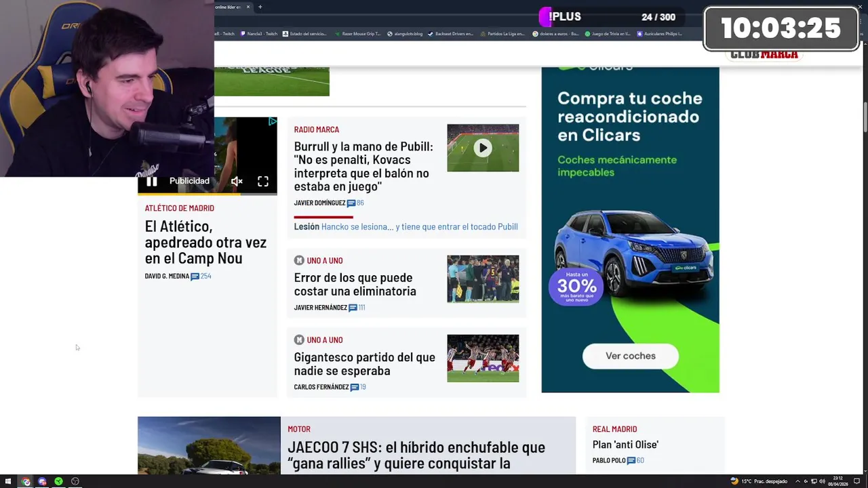Click the 'Ver coches' button in Clicars ad
Screen dimensions: 868x488
630,356
